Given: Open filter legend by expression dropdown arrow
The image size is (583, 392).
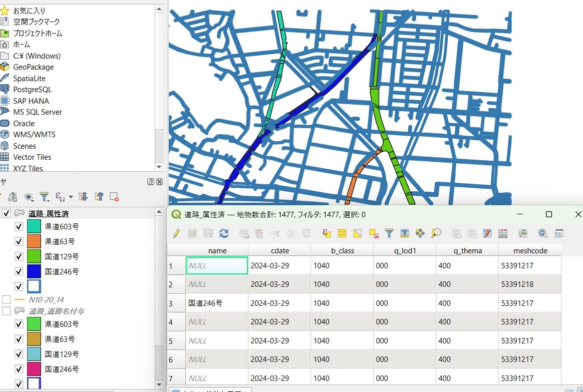Looking at the screenshot, I should click(x=71, y=197).
